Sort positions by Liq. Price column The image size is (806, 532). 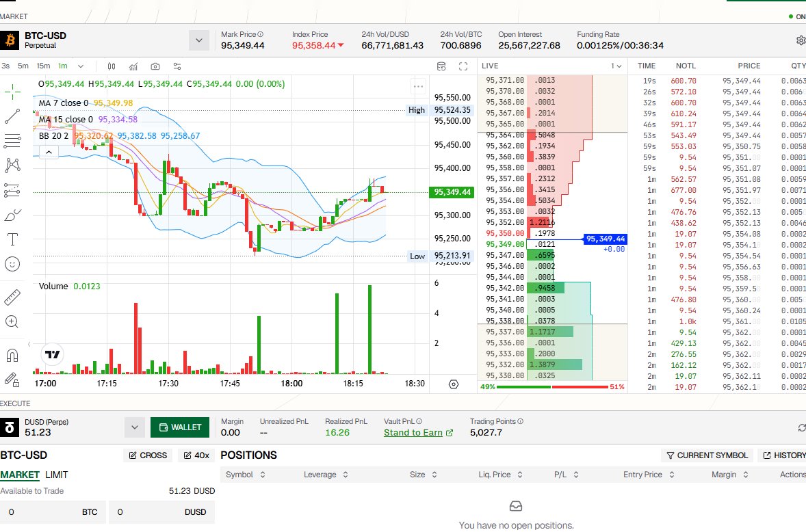click(520, 475)
